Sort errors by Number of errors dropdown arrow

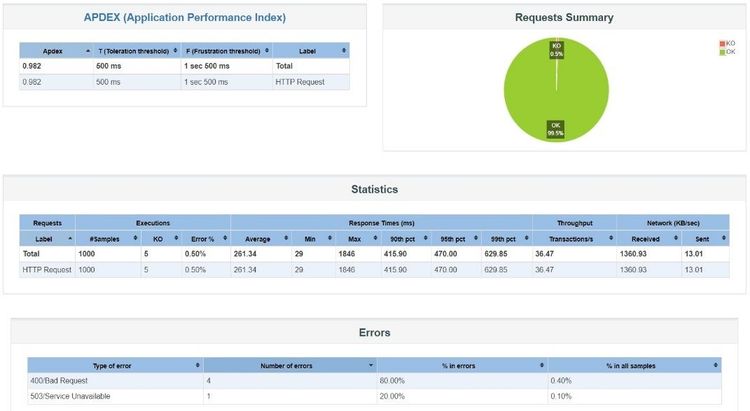tap(371, 365)
